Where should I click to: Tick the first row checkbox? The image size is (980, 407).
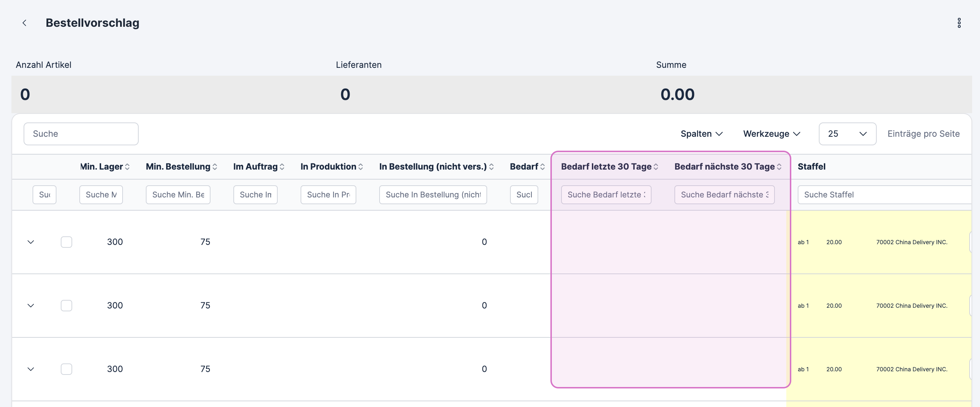coord(66,242)
